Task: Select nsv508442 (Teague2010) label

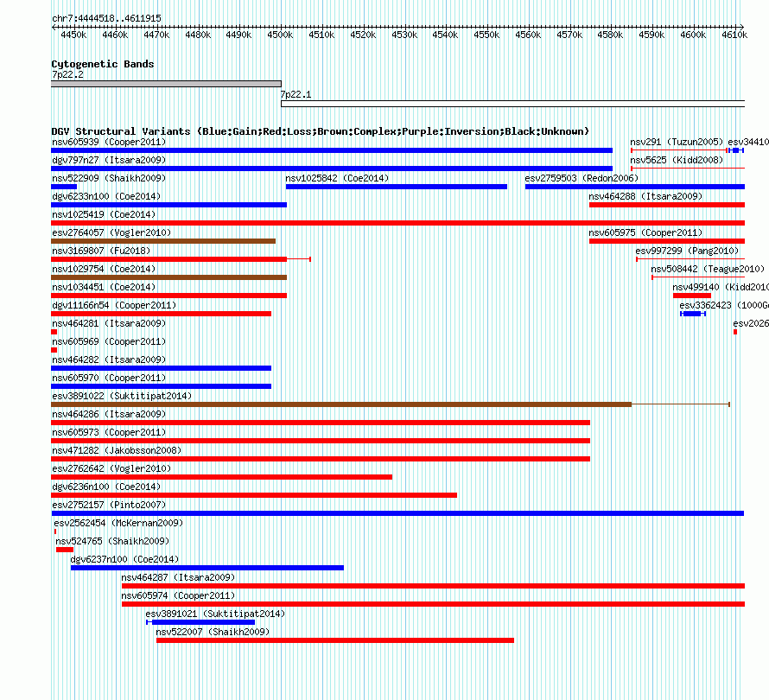Action: click(708, 270)
